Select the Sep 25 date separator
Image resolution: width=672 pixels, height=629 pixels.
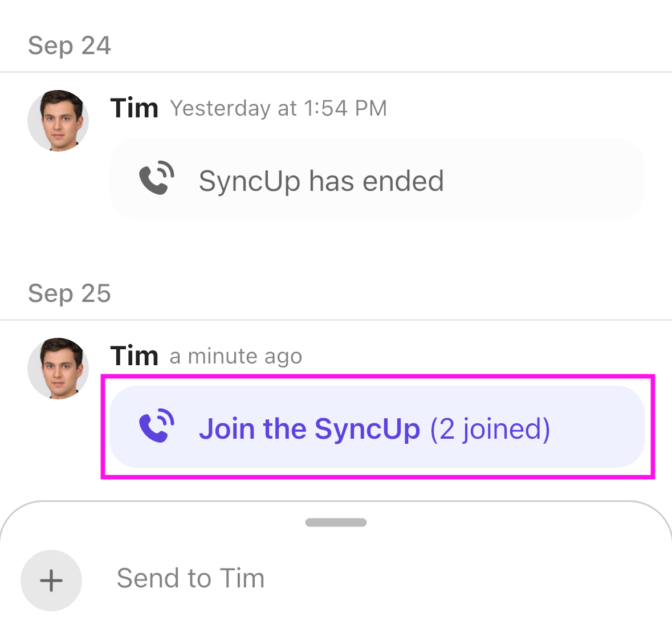coord(69,293)
